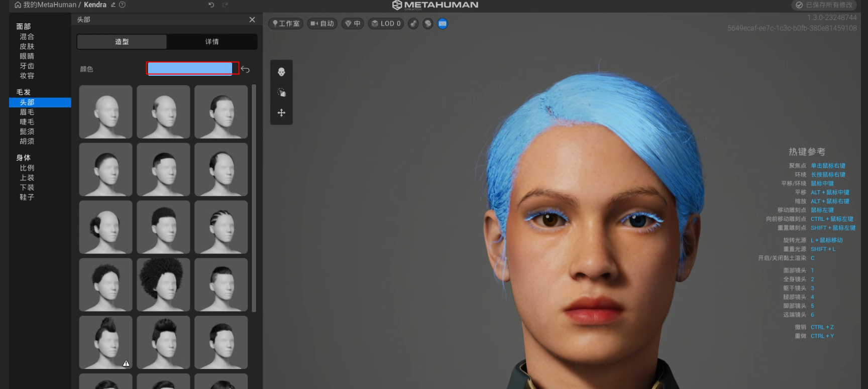Image resolution: width=868 pixels, height=389 pixels.
Task: Open 下装 bottoms settings
Action: coord(27,187)
